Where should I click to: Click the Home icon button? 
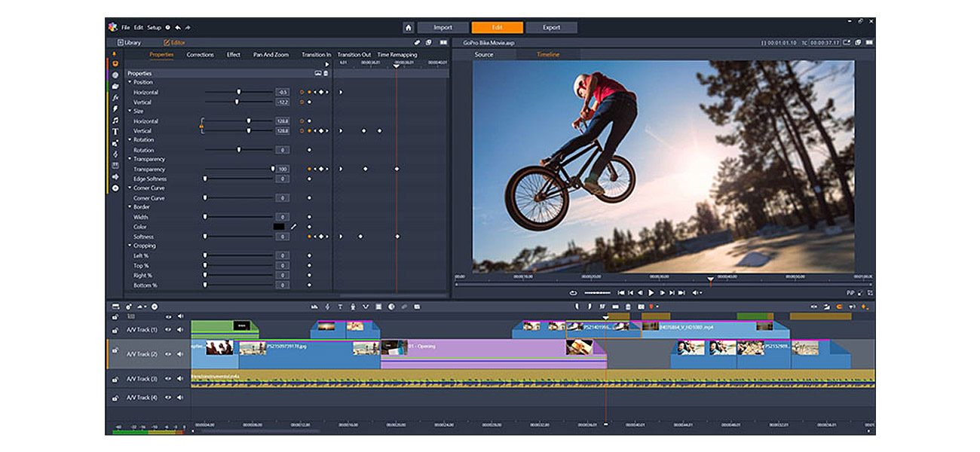(x=408, y=27)
